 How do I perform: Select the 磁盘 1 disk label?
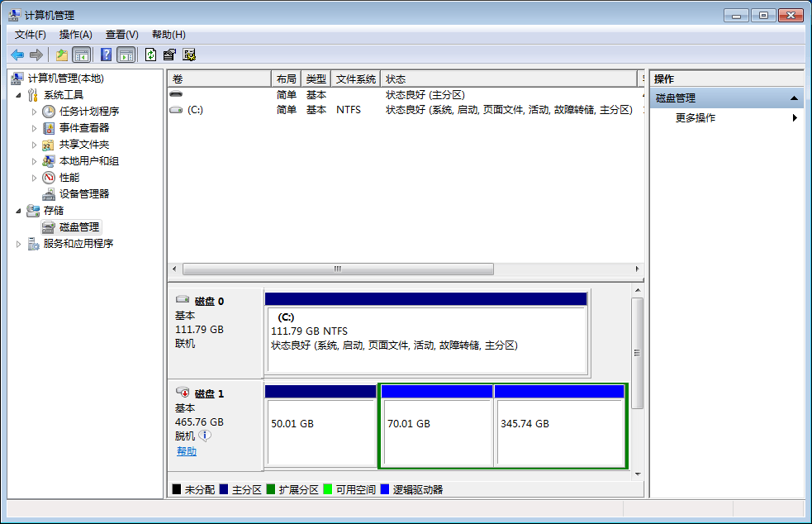[209, 394]
